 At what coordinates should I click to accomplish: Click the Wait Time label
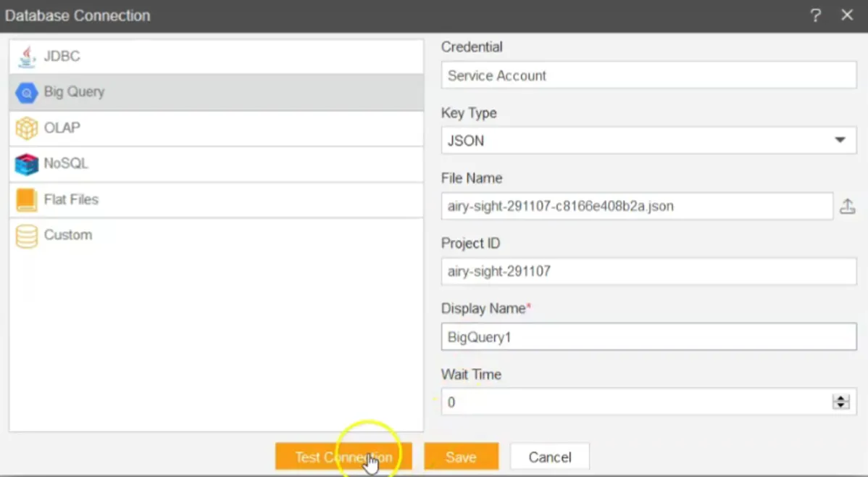471,375
